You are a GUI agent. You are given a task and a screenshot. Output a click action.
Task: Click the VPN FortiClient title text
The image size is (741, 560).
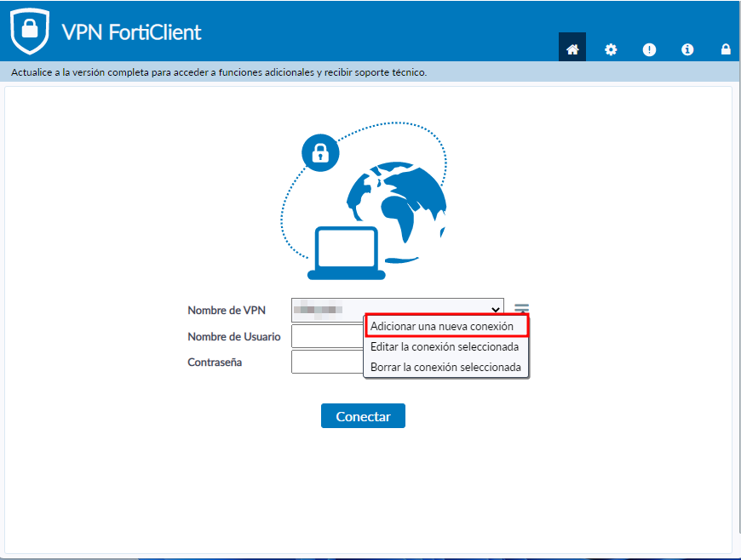pyautogui.click(x=131, y=32)
